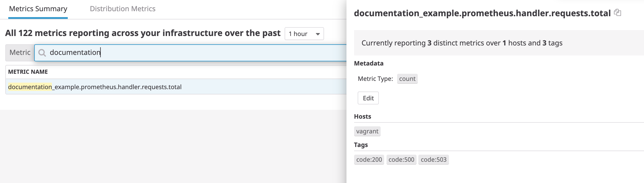The height and width of the screenshot is (183, 644).
Task: Click the count metric type badge
Action: point(407,79)
